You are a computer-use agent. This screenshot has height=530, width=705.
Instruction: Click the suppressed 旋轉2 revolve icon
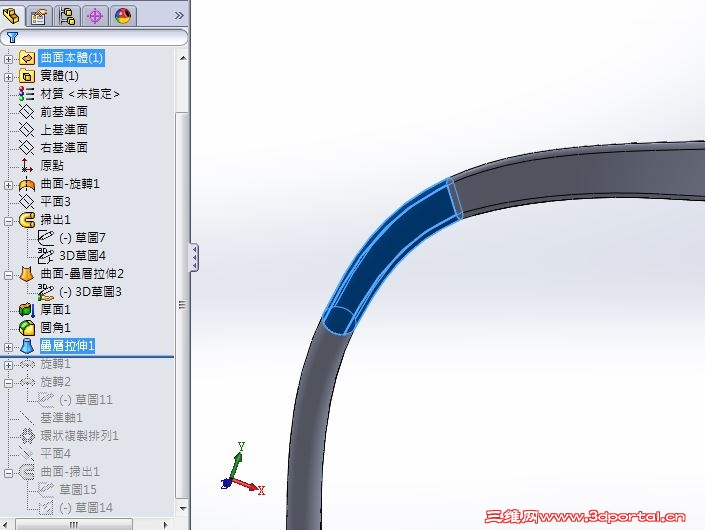click(x=27, y=382)
